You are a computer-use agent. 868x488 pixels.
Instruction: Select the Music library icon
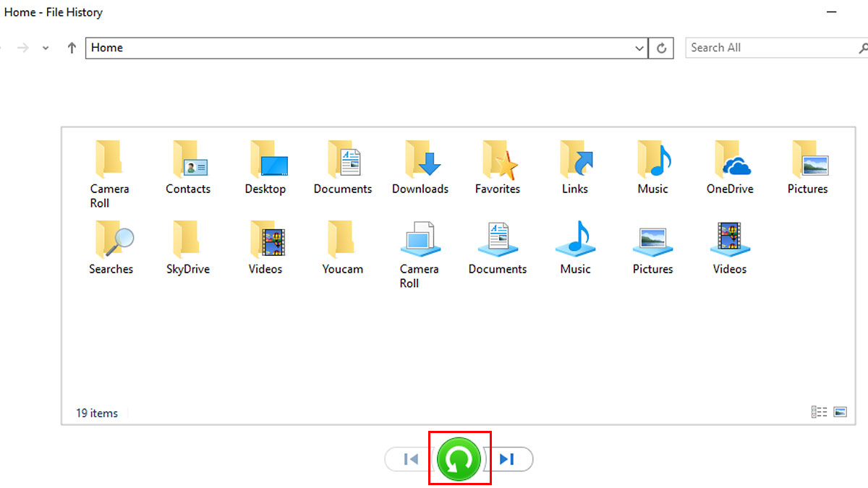575,239
